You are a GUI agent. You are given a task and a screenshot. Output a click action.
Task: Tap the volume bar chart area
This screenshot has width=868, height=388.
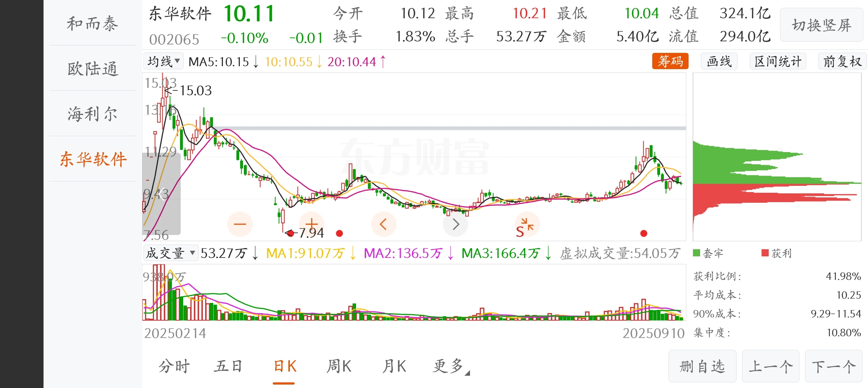coord(414,292)
